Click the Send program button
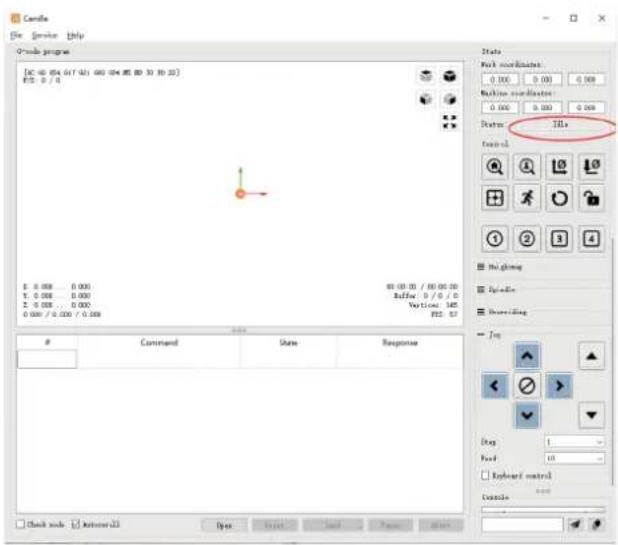The width and height of the screenshot is (618, 545). pos(333,525)
